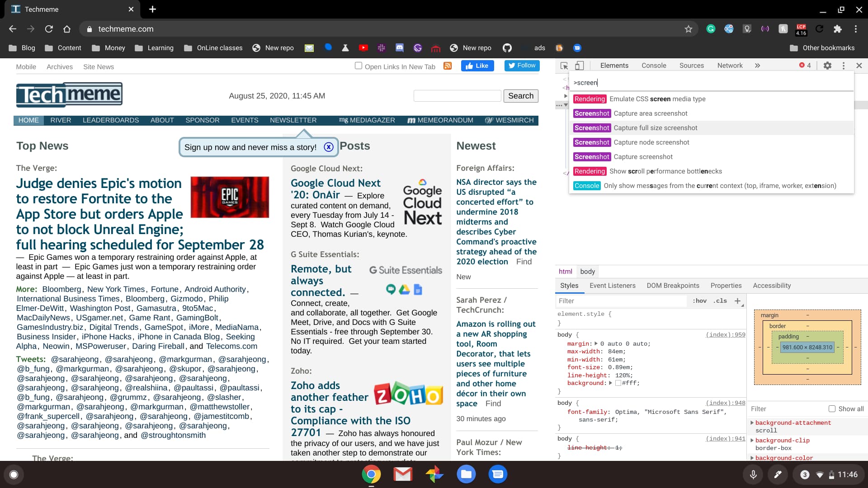Open the Accessibility pane
The height and width of the screenshot is (488, 868).
772,286
